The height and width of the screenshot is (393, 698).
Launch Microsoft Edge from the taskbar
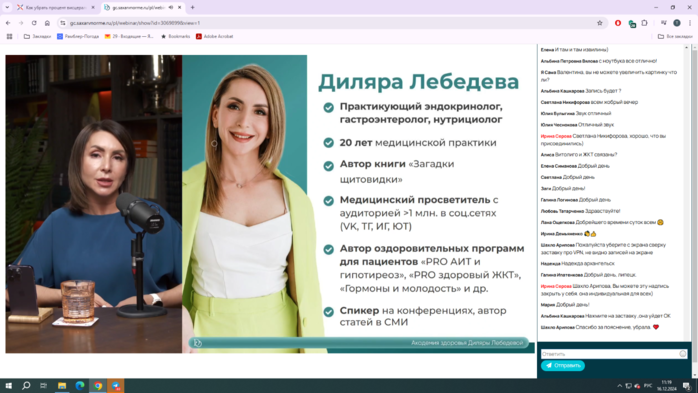pos(80,386)
